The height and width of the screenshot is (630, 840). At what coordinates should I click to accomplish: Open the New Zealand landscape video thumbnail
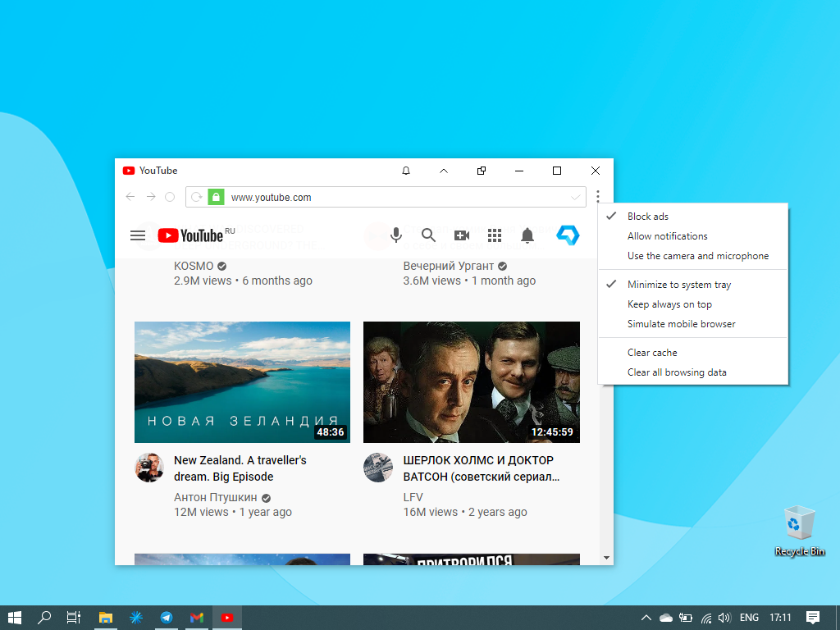click(x=242, y=382)
